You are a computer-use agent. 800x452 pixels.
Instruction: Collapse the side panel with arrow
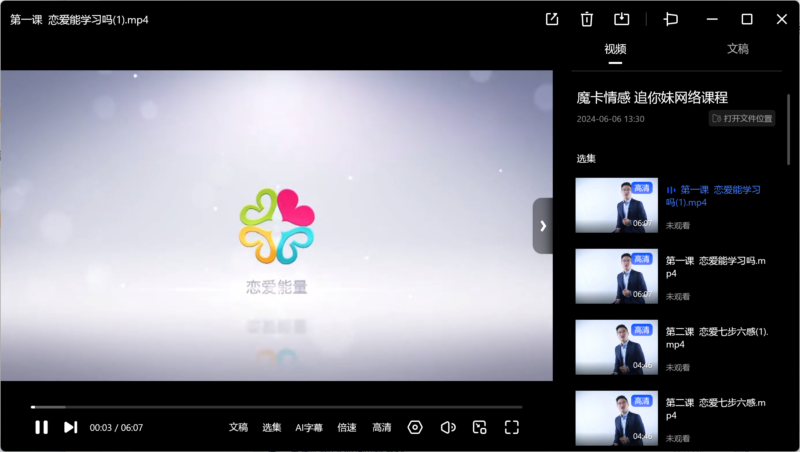click(x=542, y=226)
